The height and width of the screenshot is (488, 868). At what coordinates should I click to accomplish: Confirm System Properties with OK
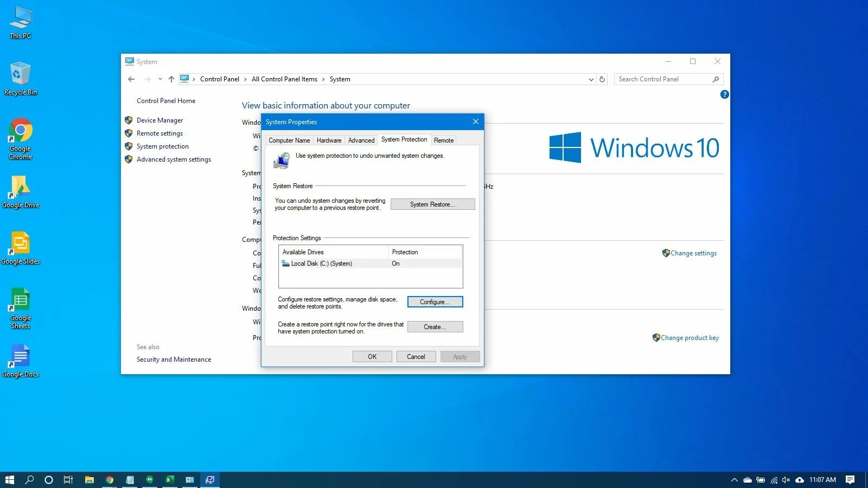click(x=372, y=357)
